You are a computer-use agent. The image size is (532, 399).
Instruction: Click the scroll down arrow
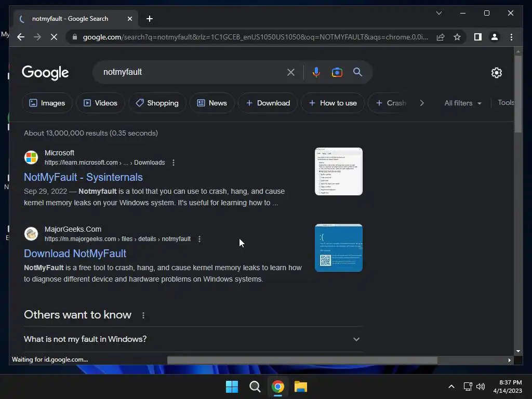tap(518, 351)
